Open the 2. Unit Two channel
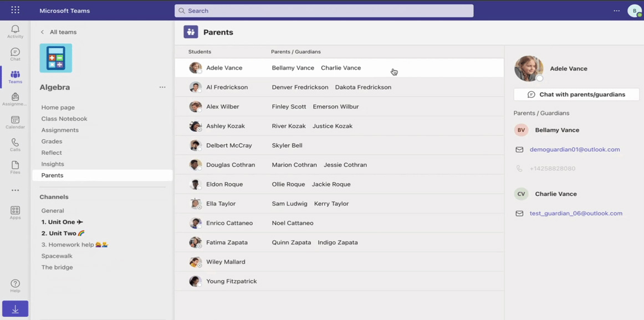This screenshot has width=644, height=320. [63, 234]
